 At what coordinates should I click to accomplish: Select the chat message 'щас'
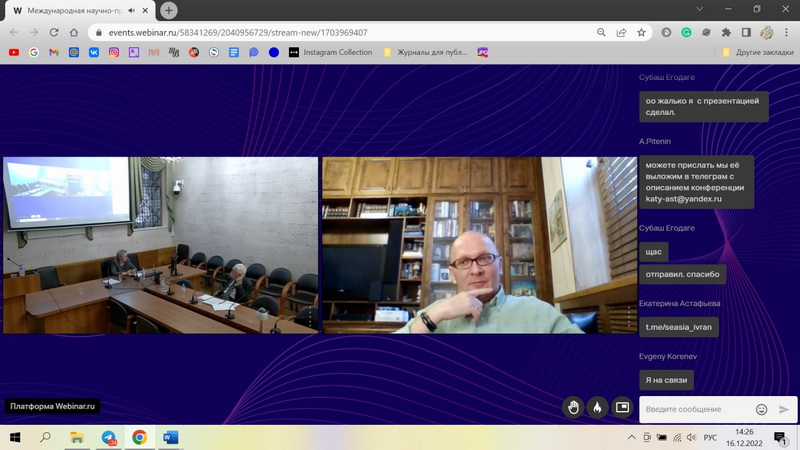coord(654,252)
